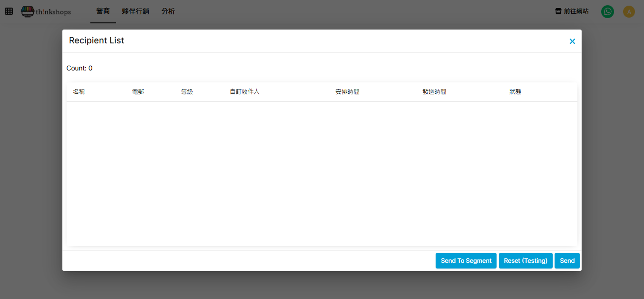The width and height of the screenshot is (644, 299).
Task: Select the 狀態 column header
Action: coord(515,92)
